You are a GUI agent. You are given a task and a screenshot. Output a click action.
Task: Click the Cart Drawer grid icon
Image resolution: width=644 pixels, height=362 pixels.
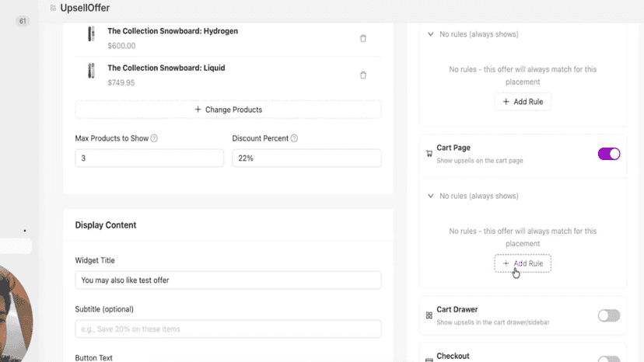click(x=429, y=315)
